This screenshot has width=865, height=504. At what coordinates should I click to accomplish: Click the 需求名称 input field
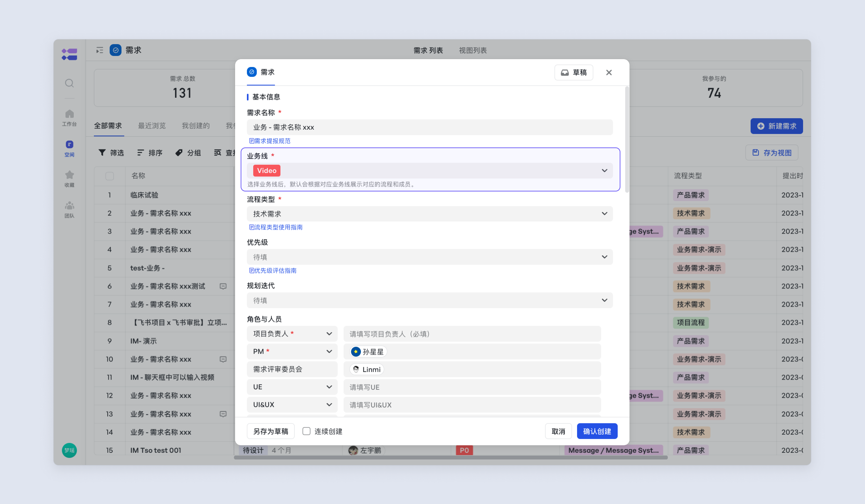(430, 127)
